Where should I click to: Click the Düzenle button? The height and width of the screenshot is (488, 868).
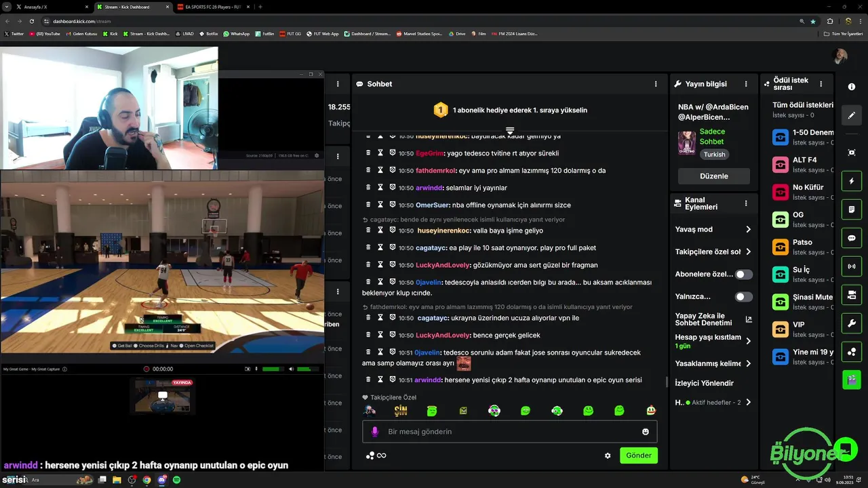(714, 176)
